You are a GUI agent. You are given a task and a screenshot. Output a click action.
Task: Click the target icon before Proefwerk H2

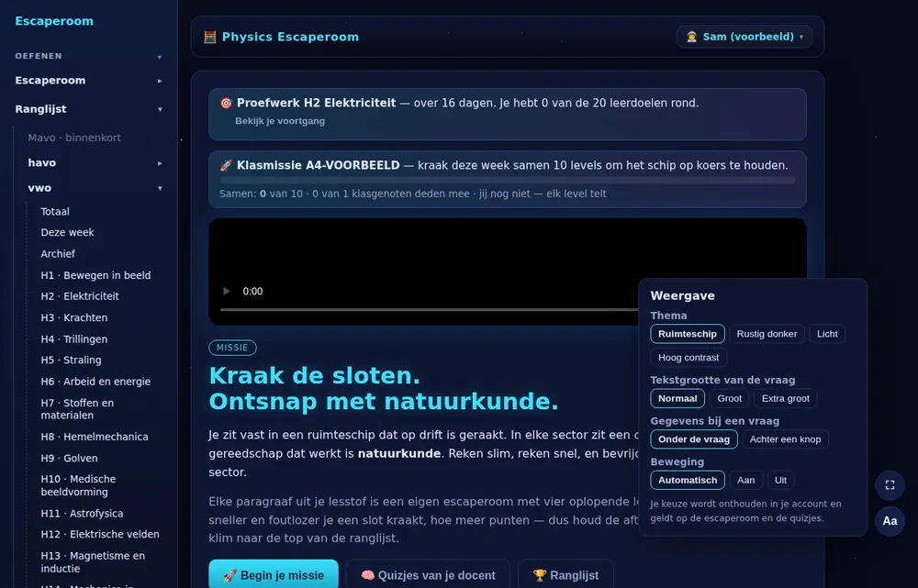(x=226, y=103)
